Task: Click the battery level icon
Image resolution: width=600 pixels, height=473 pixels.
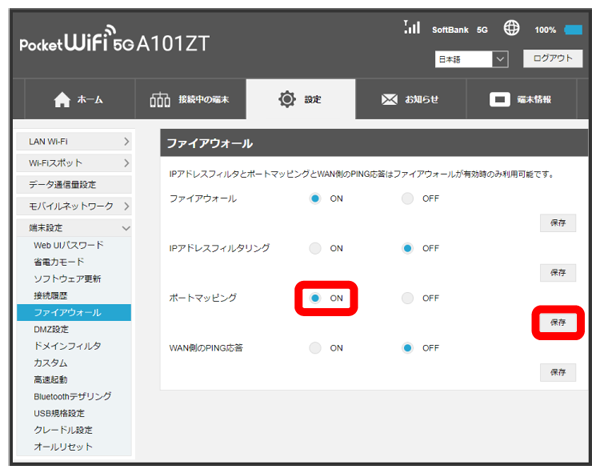Action: tap(573, 30)
